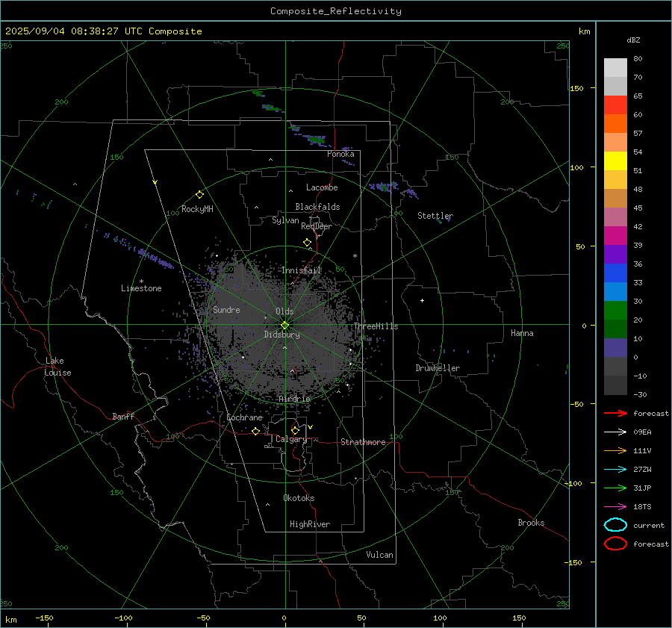Click the Vulcan label

tap(379, 555)
